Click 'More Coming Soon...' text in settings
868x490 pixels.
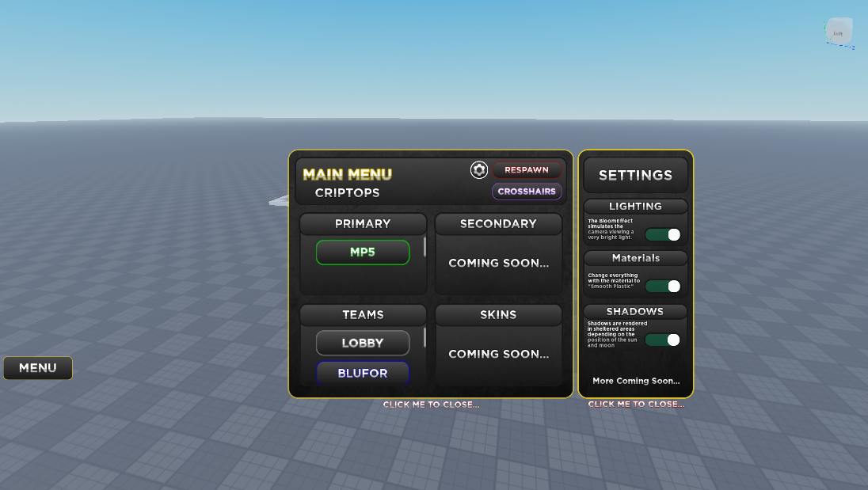(636, 381)
